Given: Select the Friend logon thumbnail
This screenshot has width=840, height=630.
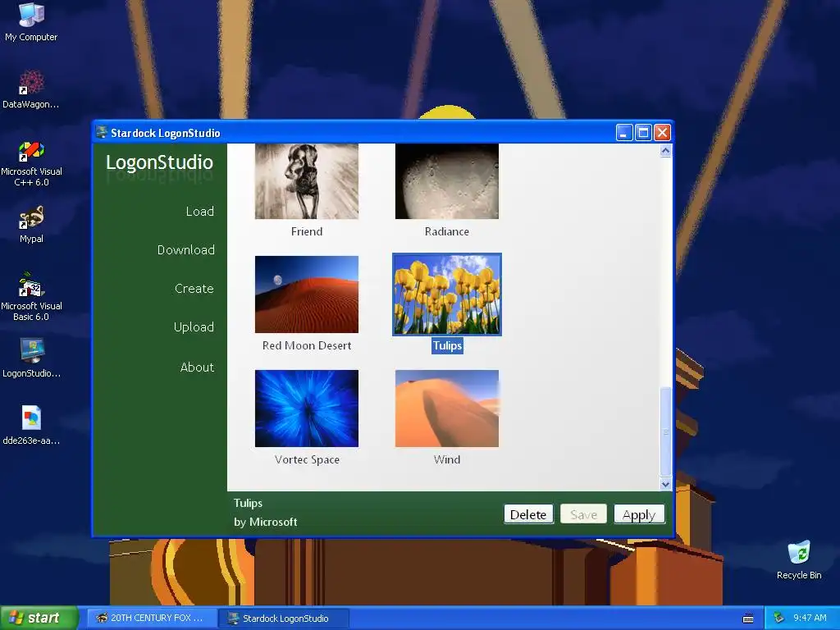Looking at the screenshot, I should click(x=307, y=181).
